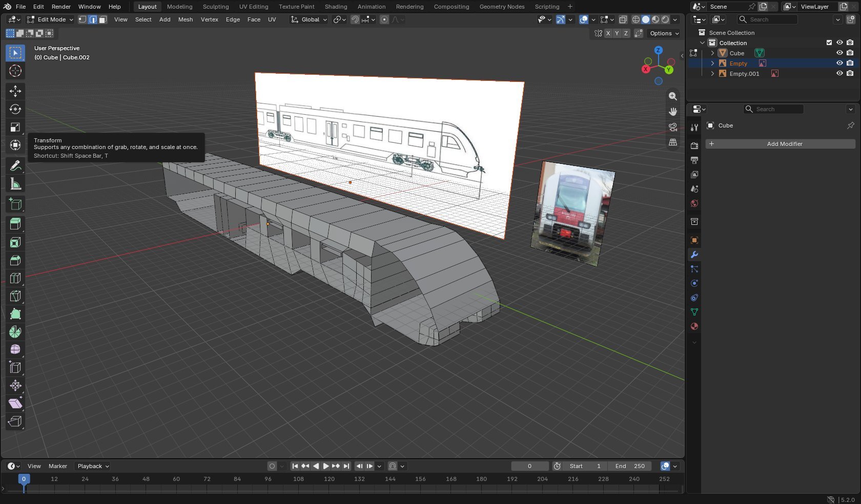Open the Playback dropdown in timeline
This screenshot has width=861, height=504.
point(93,466)
